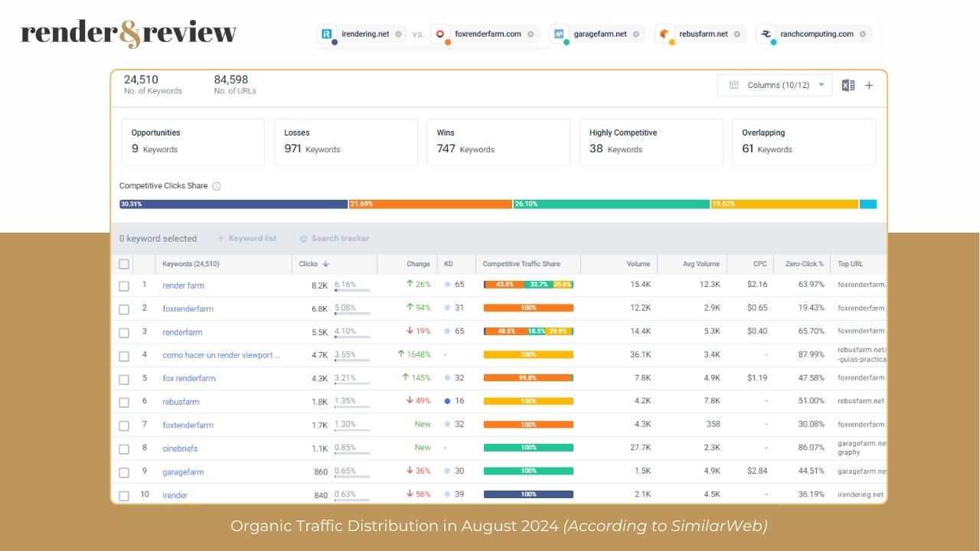Click the ranchcomputing.com site logo icon
The width and height of the screenshot is (980, 551).
coord(766,34)
